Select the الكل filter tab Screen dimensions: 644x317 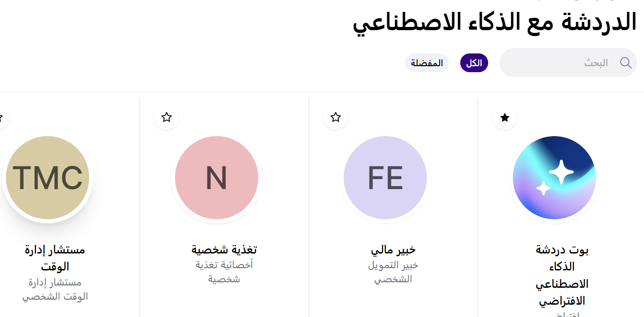point(474,63)
